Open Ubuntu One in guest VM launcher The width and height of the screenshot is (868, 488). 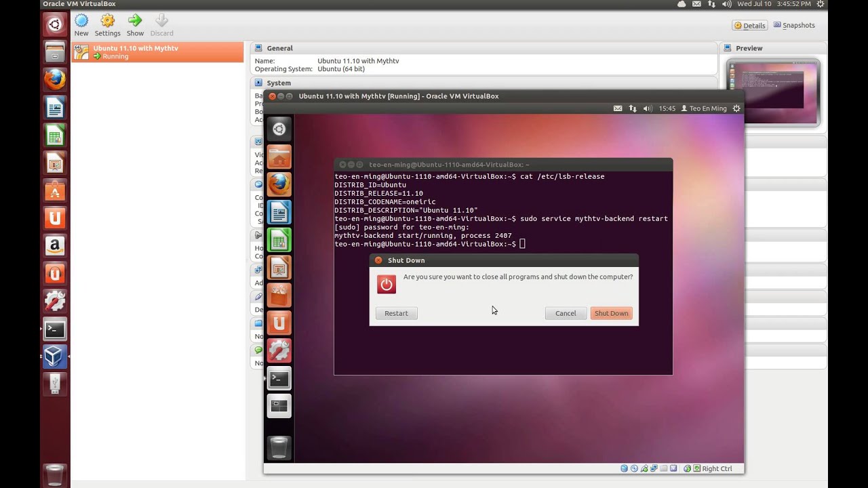[x=279, y=323]
